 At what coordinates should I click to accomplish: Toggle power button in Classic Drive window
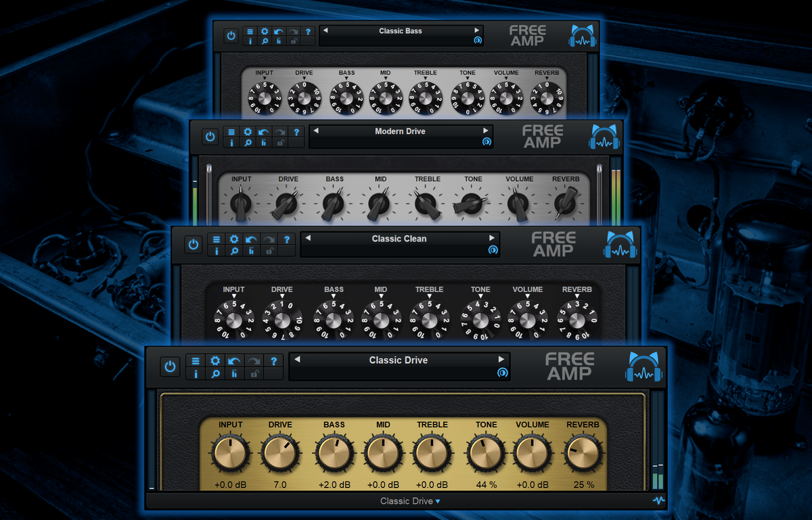[x=171, y=367]
